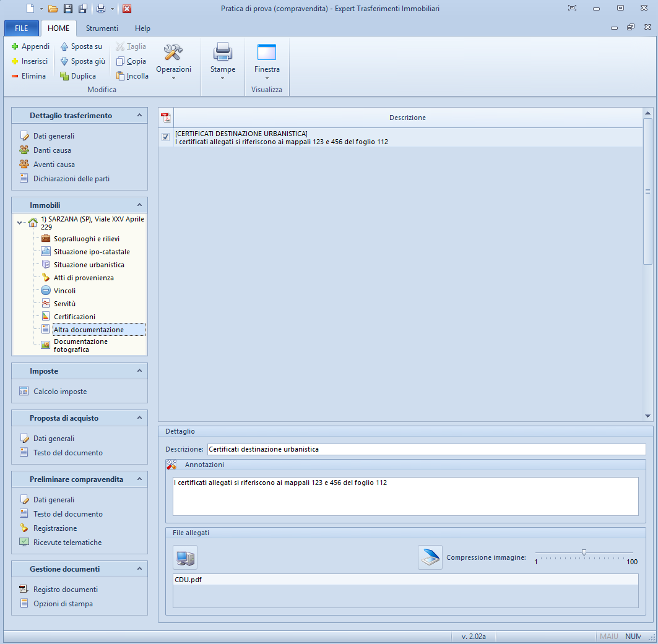Collapse the SARZANA property tree node

(20, 223)
